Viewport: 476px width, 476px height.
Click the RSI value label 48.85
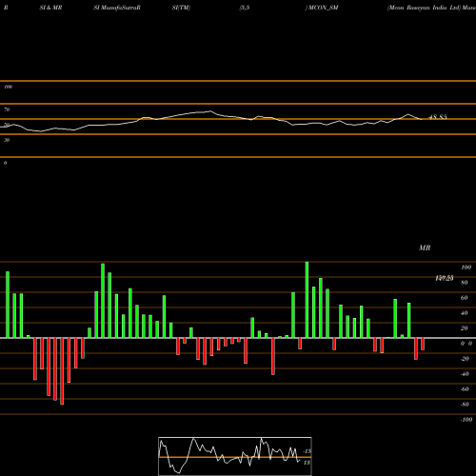pyautogui.click(x=438, y=117)
